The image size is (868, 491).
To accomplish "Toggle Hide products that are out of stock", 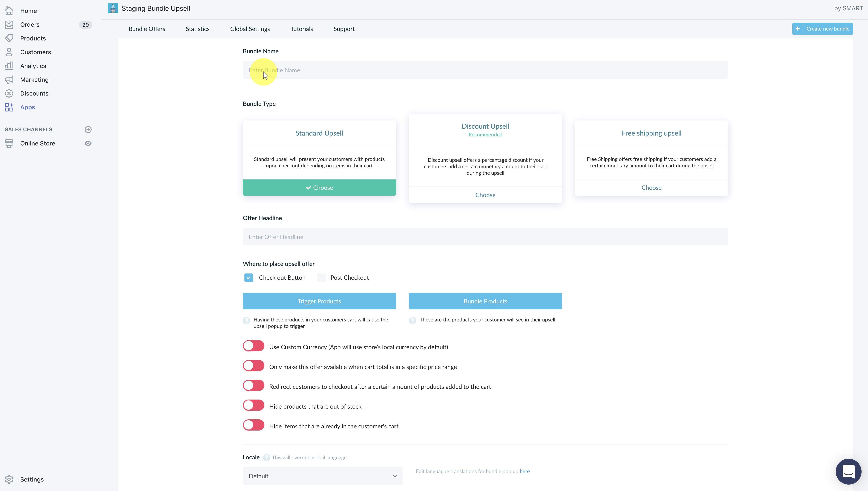I will [254, 406].
